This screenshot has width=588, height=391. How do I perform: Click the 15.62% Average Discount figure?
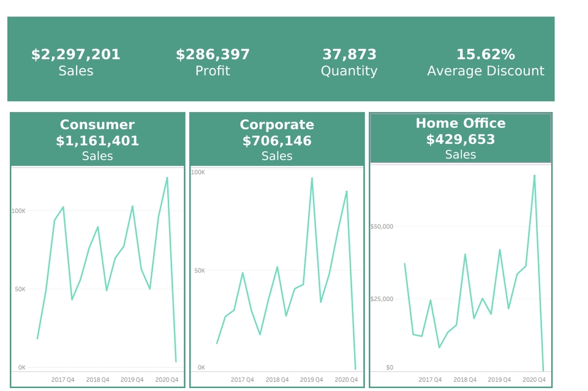click(x=486, y=61)
